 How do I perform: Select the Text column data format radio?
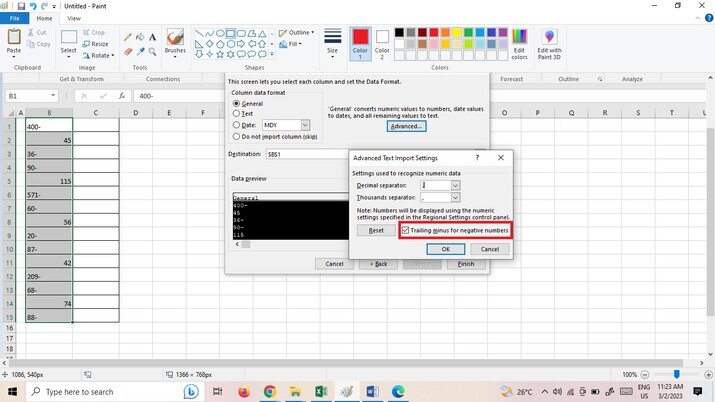tap(236, 113)
